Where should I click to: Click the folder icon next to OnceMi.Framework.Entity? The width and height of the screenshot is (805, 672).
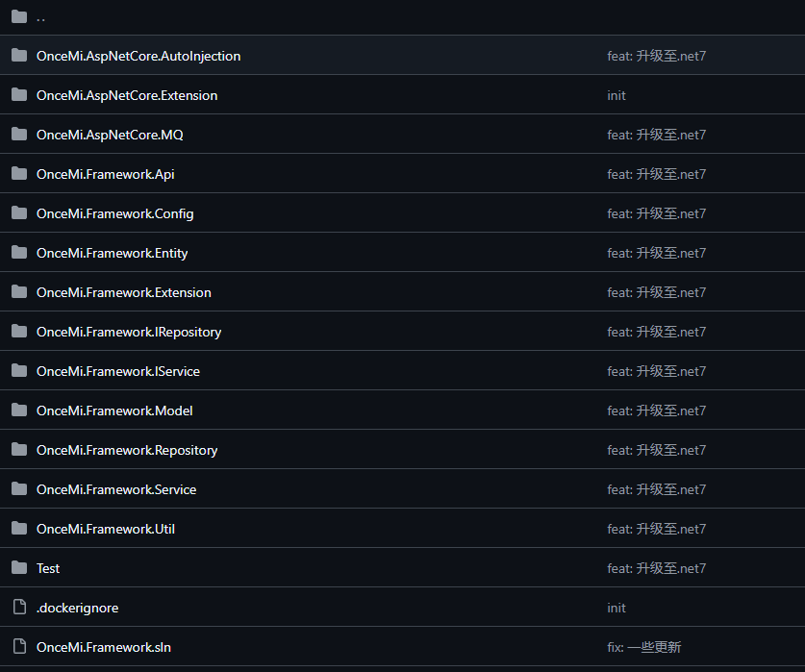tap(19, 253)
